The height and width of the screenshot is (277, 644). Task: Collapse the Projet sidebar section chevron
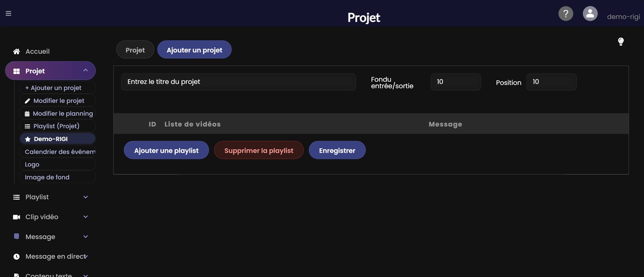(x=85, y=70)
